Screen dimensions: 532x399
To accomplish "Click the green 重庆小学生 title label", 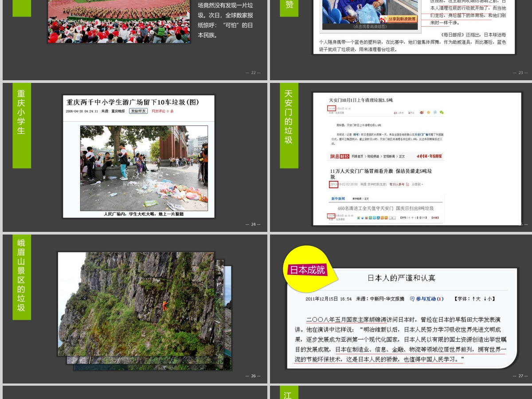I will [x=22, y=125].
